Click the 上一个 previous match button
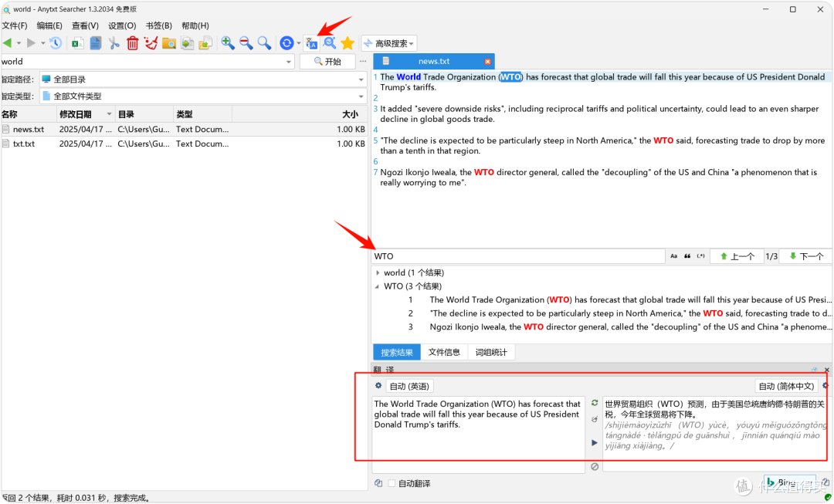Image resolution: width=834 pixels, height=504 pixels. tap(737, 256)
